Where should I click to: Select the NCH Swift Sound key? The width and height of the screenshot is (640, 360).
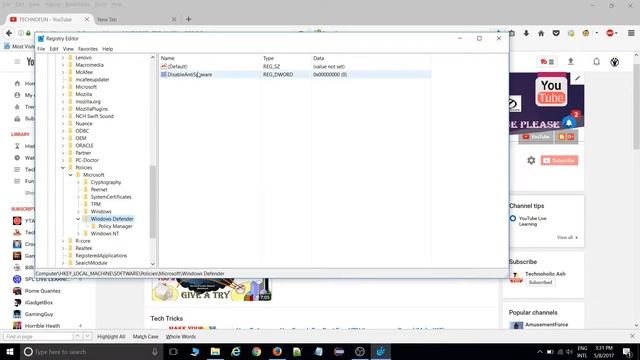[x=94, y=116]
